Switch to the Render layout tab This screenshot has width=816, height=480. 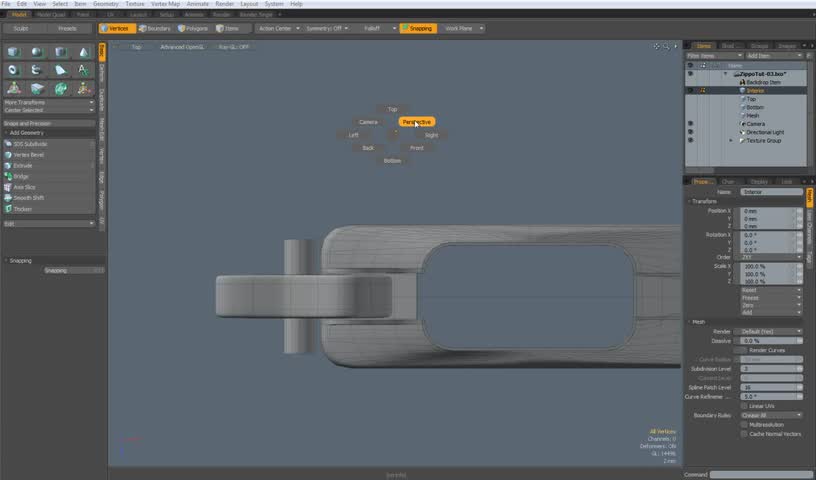221,15
